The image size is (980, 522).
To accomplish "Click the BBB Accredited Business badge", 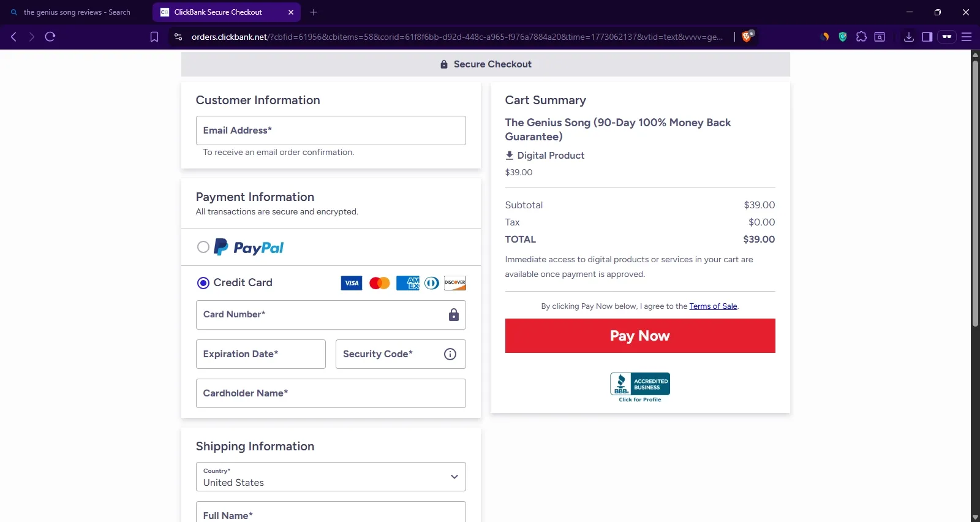I will pos(640,387).
